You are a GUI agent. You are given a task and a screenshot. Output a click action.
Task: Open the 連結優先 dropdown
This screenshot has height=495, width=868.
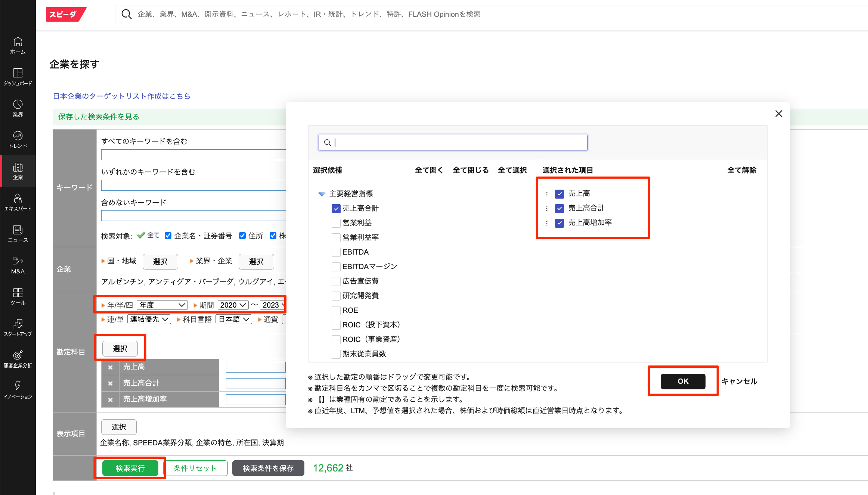[149, 319]
